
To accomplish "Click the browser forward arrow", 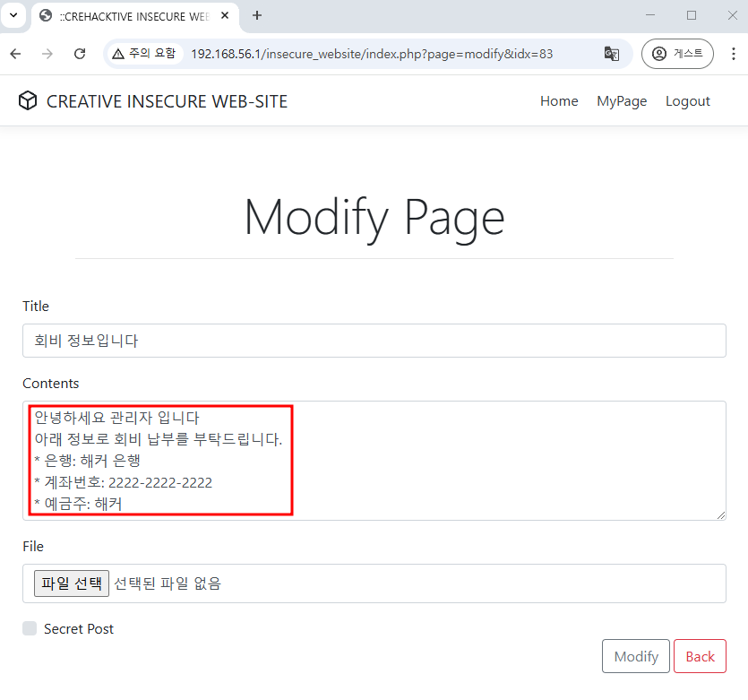I will tap(47, 54).
